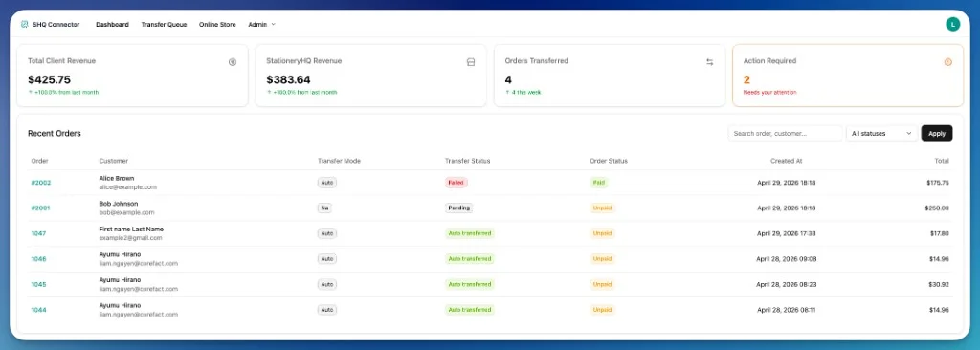Open order #2001
Screen dimensions: 980x350
[40, 208]
